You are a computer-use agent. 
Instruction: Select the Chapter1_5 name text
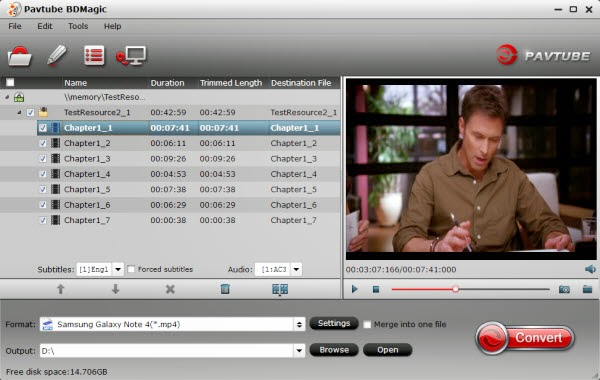coord(87,189)
